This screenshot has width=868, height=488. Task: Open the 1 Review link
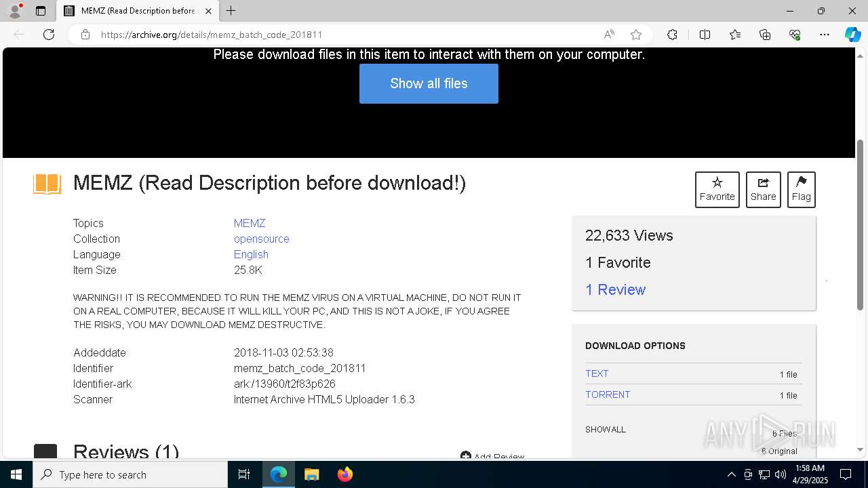[x=615, y=289]
